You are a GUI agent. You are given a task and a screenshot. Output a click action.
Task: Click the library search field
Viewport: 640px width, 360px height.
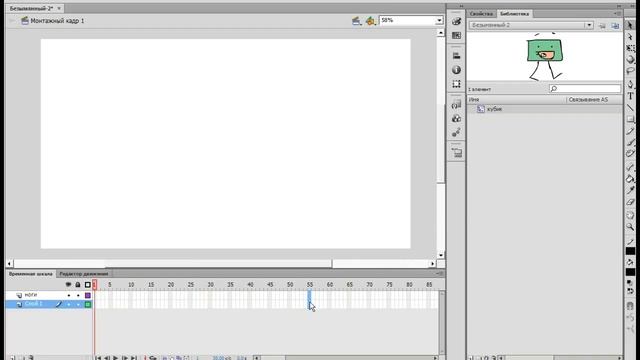point(585,89)
